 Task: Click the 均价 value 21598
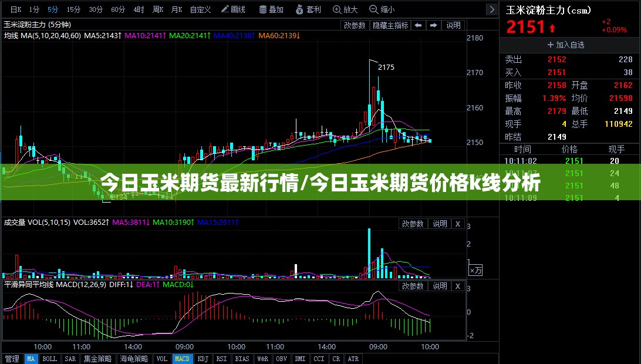621,98
